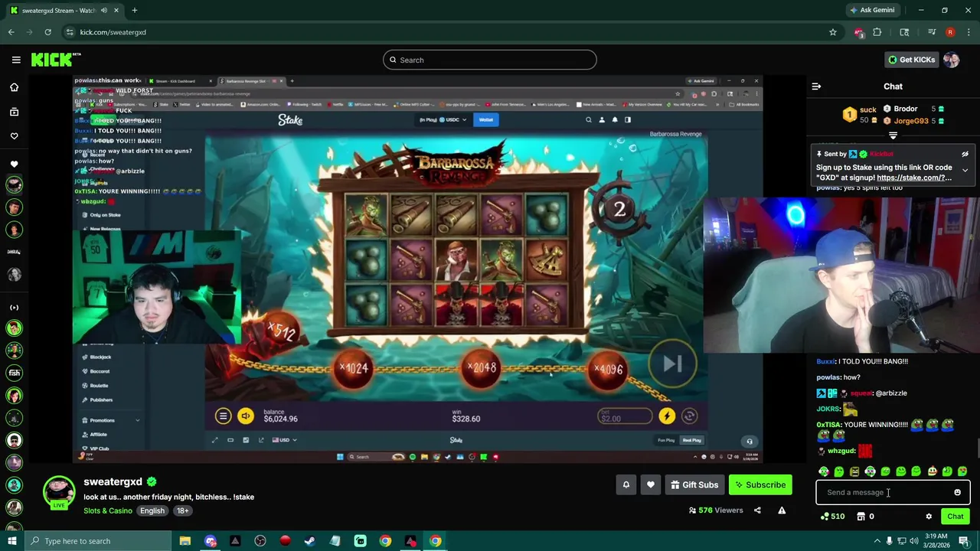Open Ask Gemini in Chrome
This screenshot has width=980, height=551.
click(871, 10)
